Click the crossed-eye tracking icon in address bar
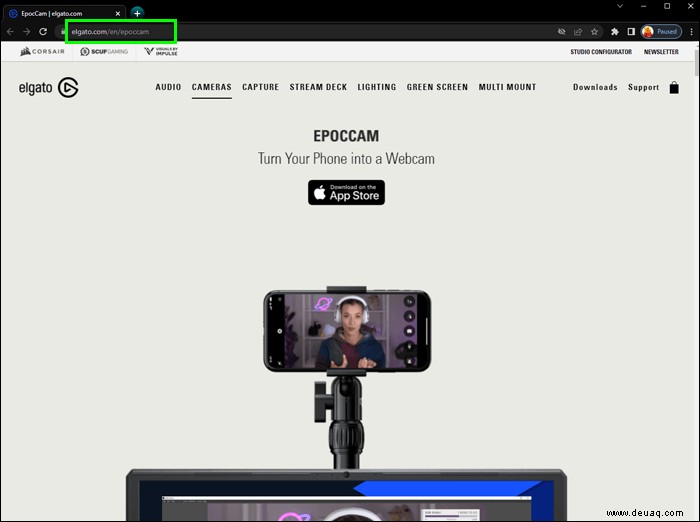This screenshot has height=522, width=700. [562, 32]
